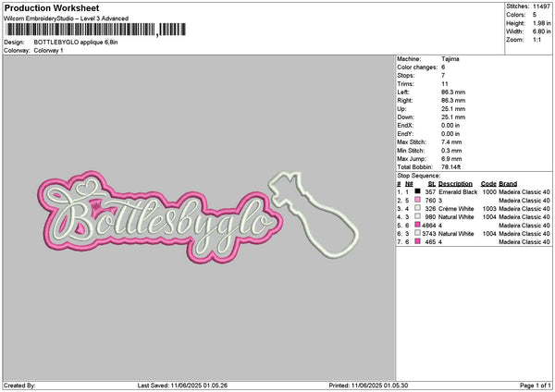Click the "Stop Sequence:" heading

(x=419, y=176)
